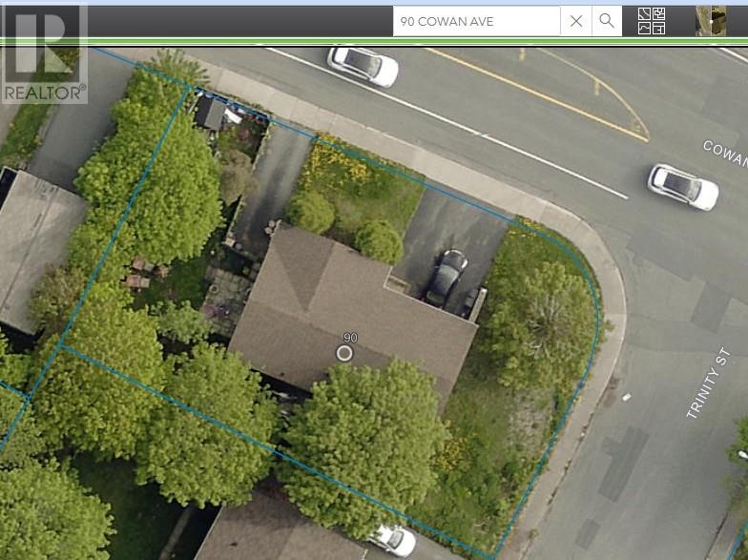Click into the address search field

point(476,21)
